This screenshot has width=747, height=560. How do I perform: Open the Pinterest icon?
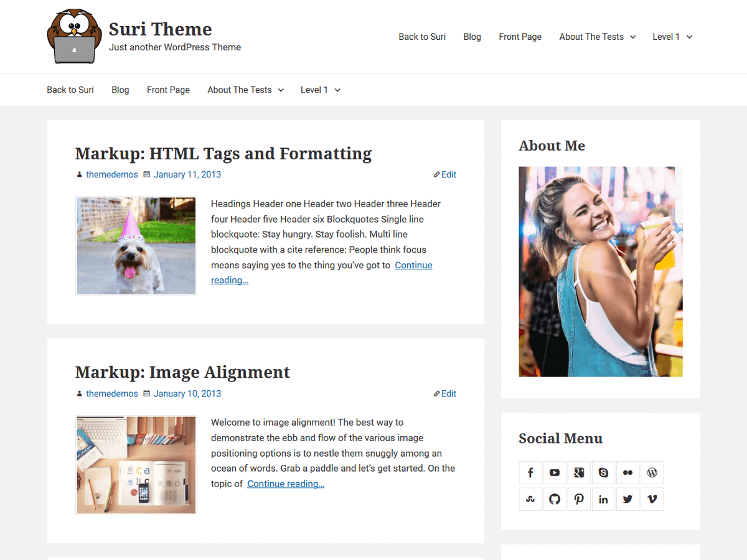click(x=579, y=499)
